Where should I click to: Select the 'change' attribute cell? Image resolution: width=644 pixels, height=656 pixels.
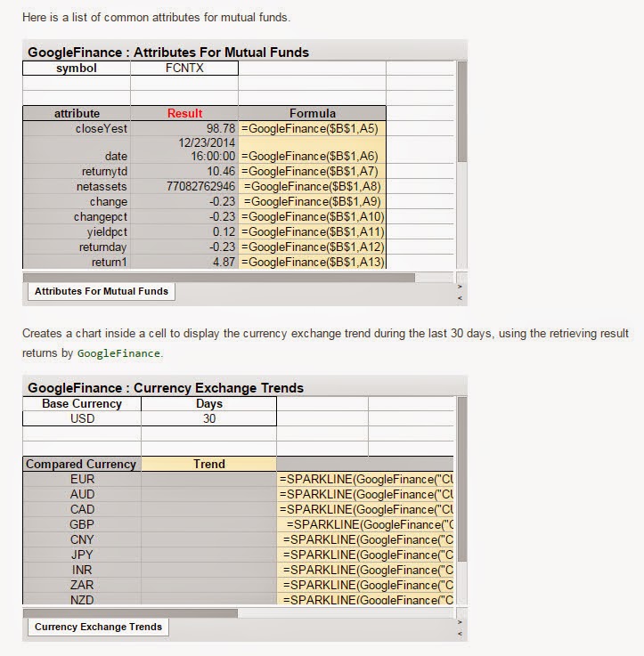tap(77, 201)
